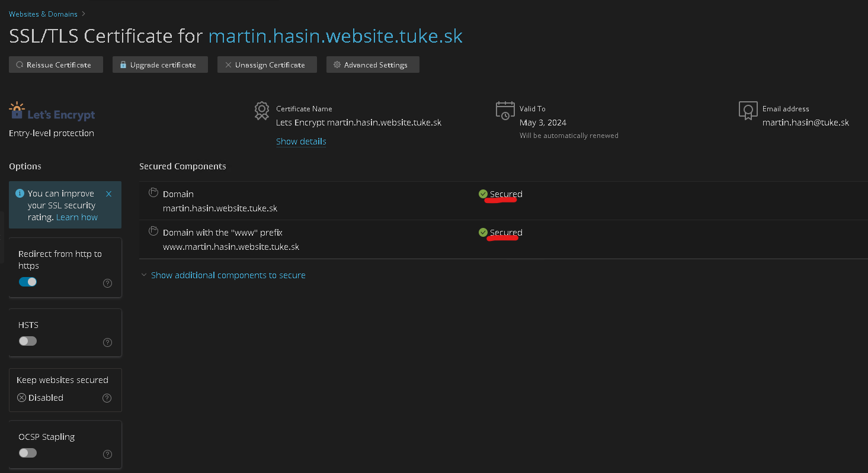Click the Learn how link
Viewport: 868px width, 473px height.
click(77, 217)
